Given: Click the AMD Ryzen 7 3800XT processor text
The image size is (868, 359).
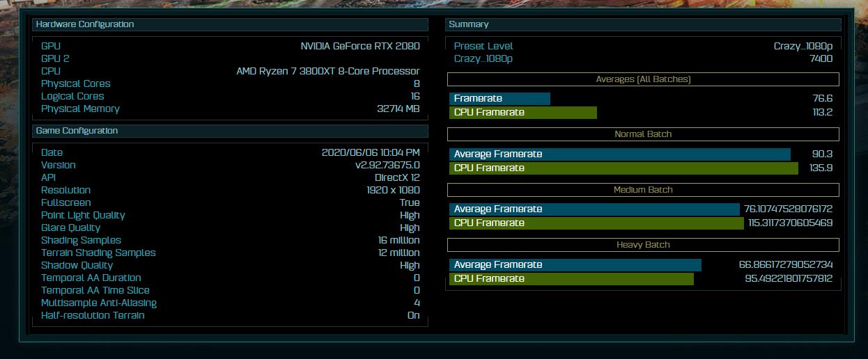Looking at the screenshot, I should click(x=327, y=71).
